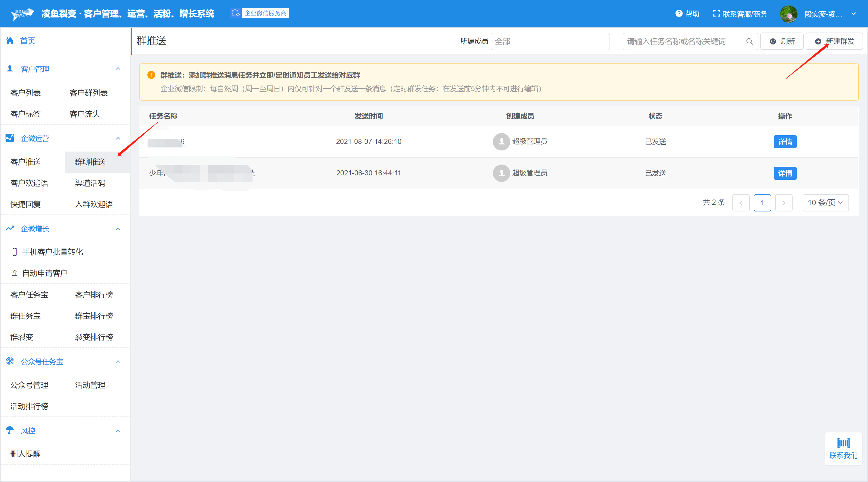Click the help question mark icon
The width and height of the screenshot is (868, 482).
point(679,14)
